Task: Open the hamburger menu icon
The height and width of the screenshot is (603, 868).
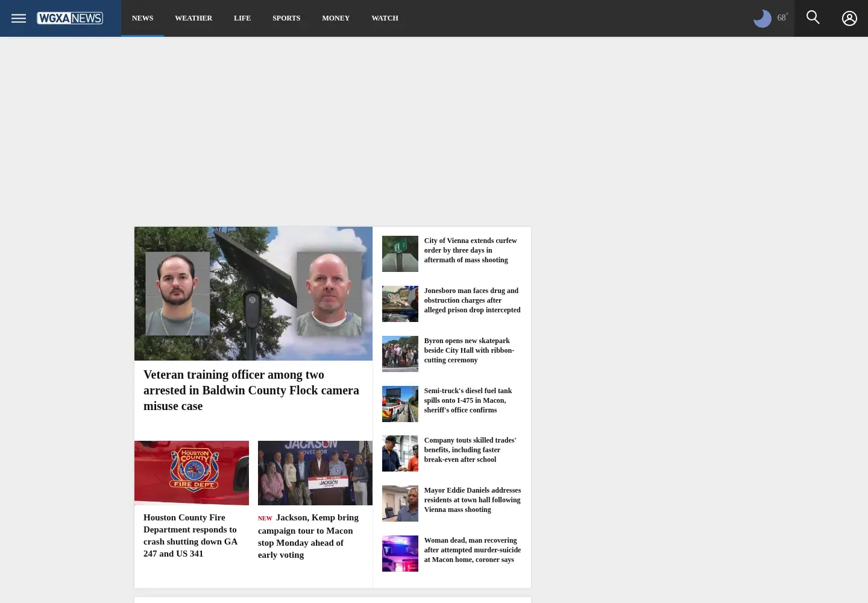Action: pyautogui.click(x=19, y=18)
